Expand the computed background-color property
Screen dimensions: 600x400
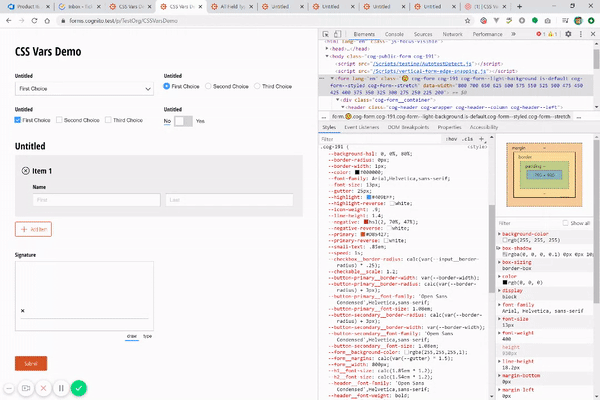pyautogui.click(x=499, y=233)
